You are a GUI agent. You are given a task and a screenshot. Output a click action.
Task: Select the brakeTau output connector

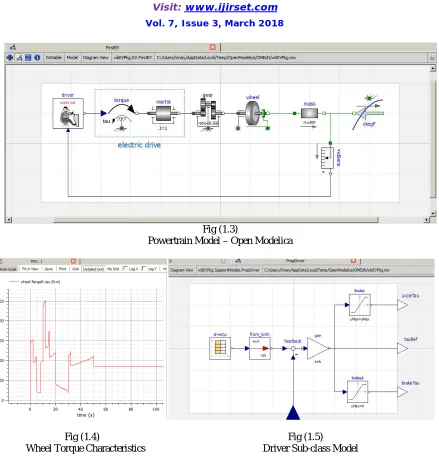[402, 392]
